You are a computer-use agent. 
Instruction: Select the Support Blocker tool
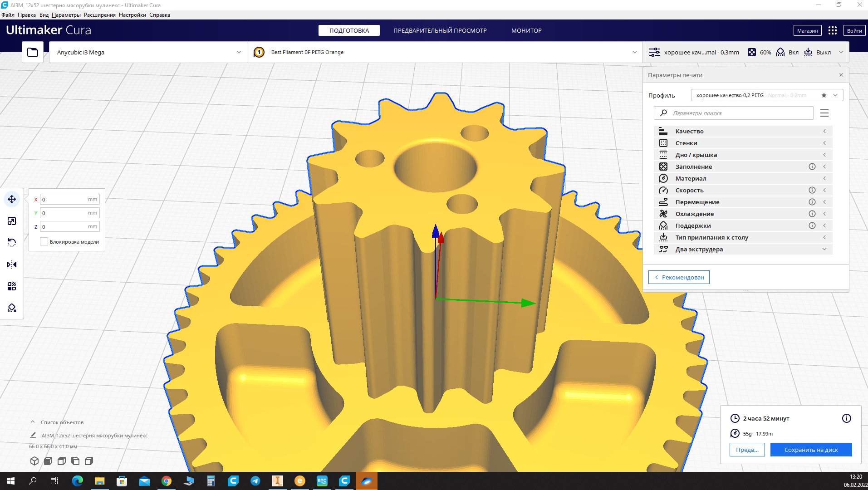point(12,308)
